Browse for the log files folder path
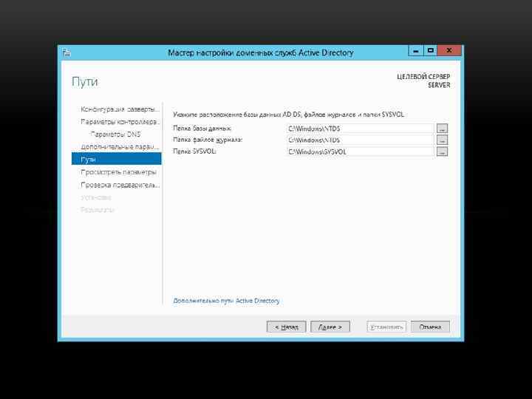 [x=442, y=140]
